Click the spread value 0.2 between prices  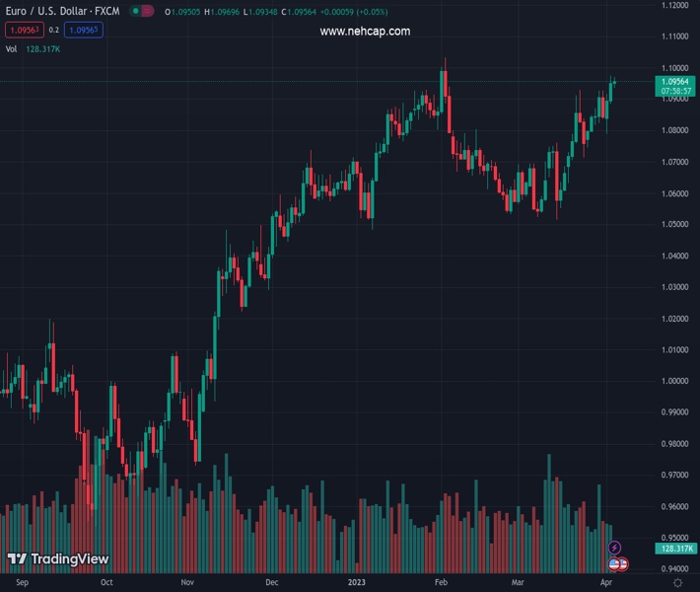pyautogui.click(x=54, y=31)
